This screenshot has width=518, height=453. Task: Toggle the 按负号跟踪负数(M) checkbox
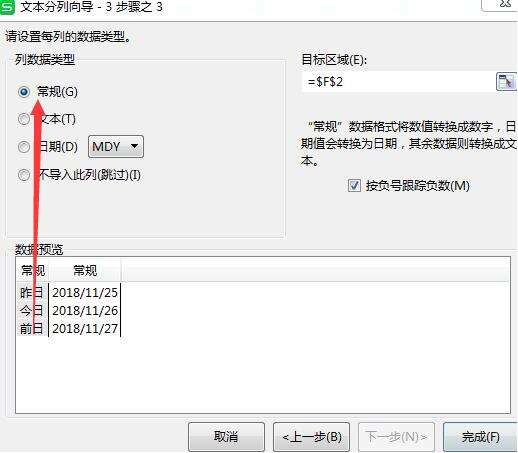pyautogui.click(x=354, y=186)
